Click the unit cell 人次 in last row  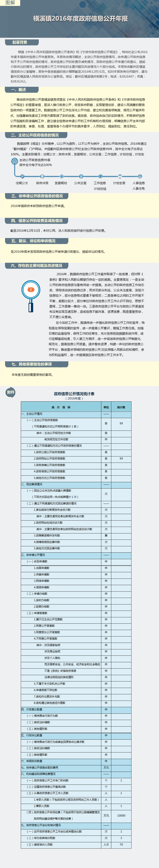coord(106,844)
